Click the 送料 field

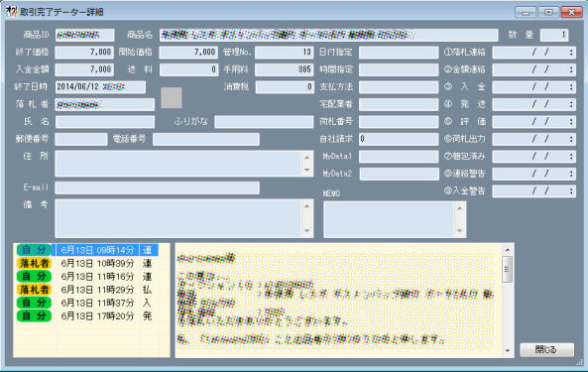(188, 69)
